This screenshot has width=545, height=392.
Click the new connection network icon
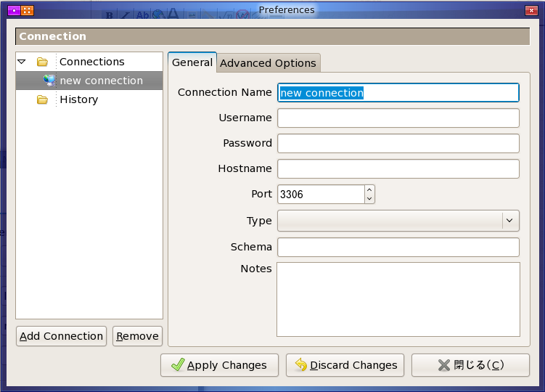pyautogui.click(x=49, y=81)
